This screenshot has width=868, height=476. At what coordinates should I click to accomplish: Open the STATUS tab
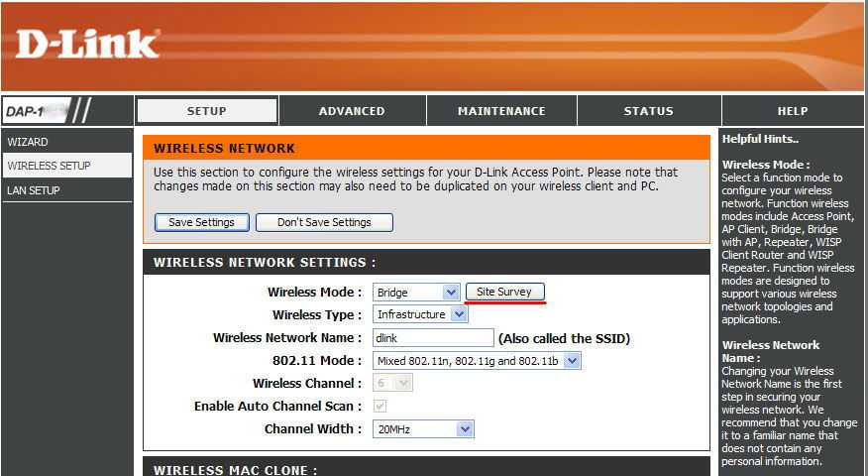(x=648, y=111)
